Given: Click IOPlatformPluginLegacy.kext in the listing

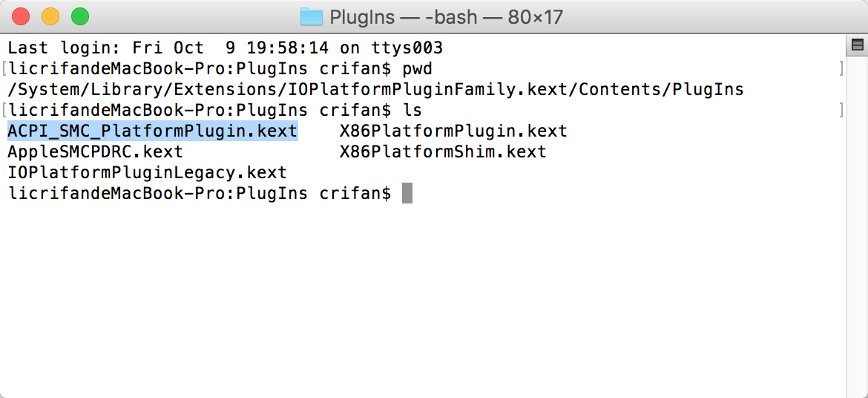Looking at the screenshot, I should 147,173.
